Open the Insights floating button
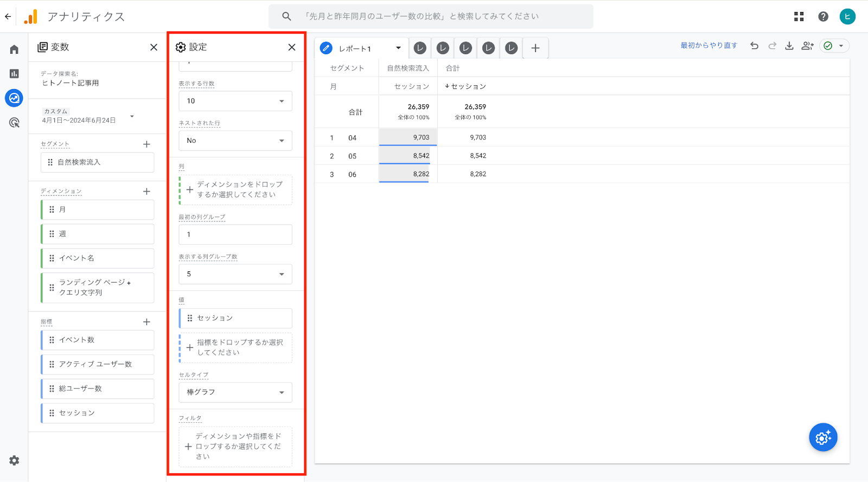Image resolution: width=868 pixels, height=482 pixels. 823,437
